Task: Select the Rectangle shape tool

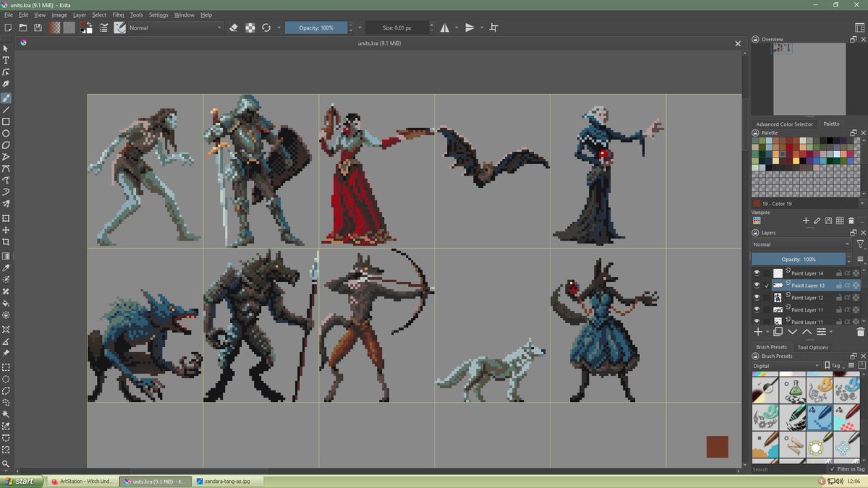Action: [x=6, y=121]
